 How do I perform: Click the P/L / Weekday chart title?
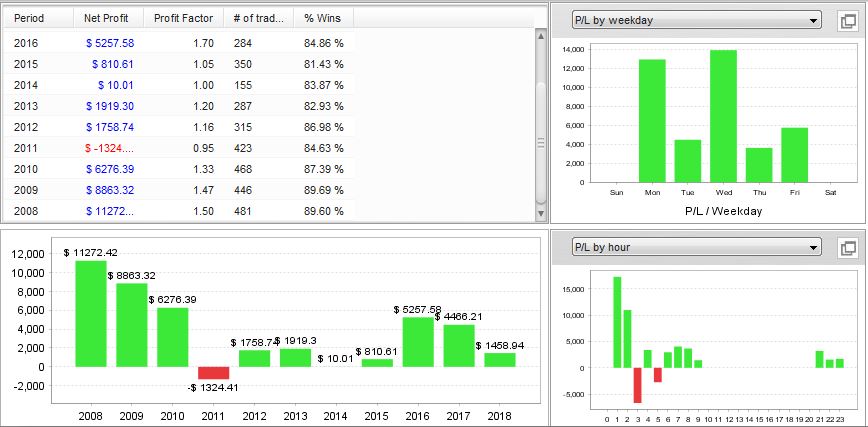point(724,211)
